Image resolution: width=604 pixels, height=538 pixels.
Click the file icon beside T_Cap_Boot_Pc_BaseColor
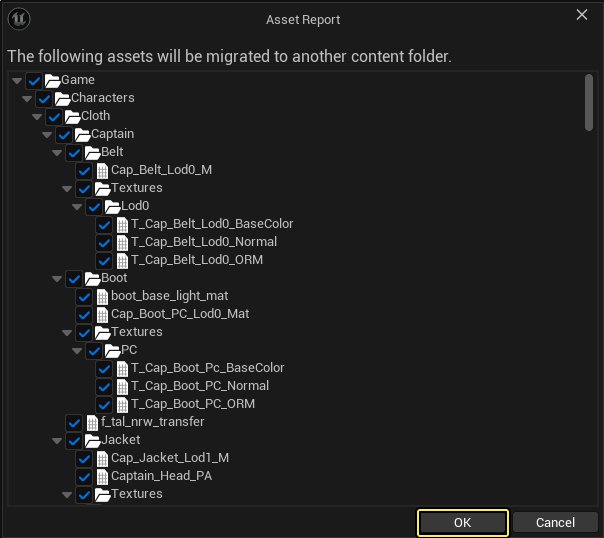[122, 369]
